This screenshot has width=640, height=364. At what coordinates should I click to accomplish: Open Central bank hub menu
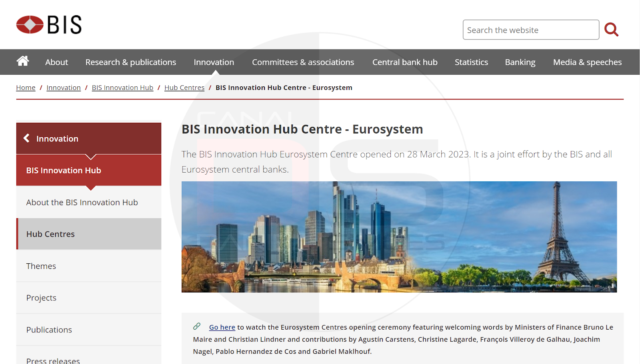click(x=405, y=62)
